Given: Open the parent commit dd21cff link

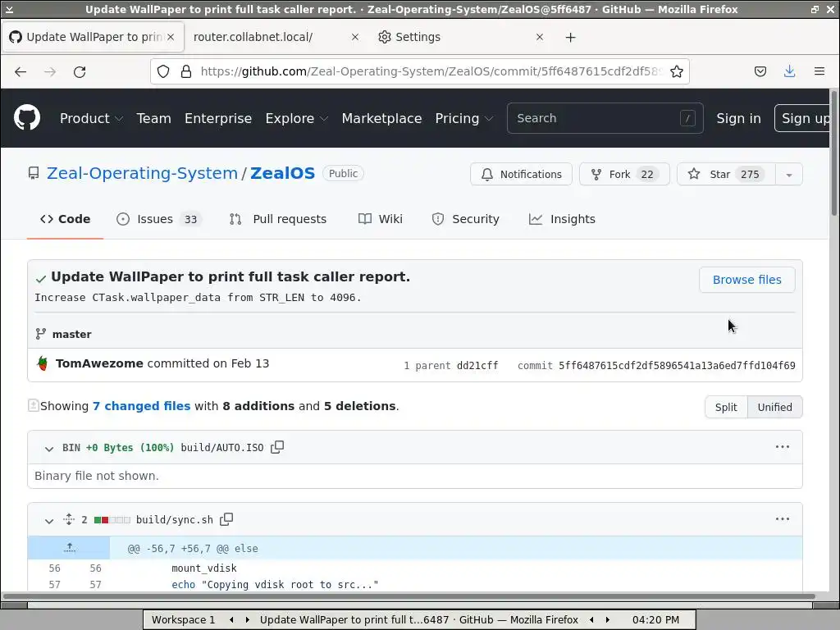Looking at the screenshot, I should pyautogui.click(x=477, y=365).
